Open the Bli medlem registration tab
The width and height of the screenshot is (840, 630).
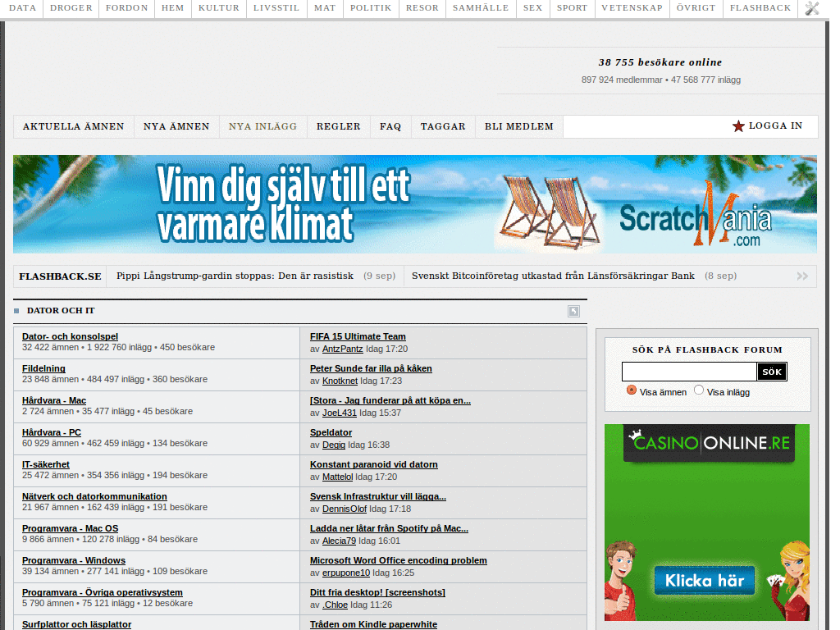(x=518, y=126)
